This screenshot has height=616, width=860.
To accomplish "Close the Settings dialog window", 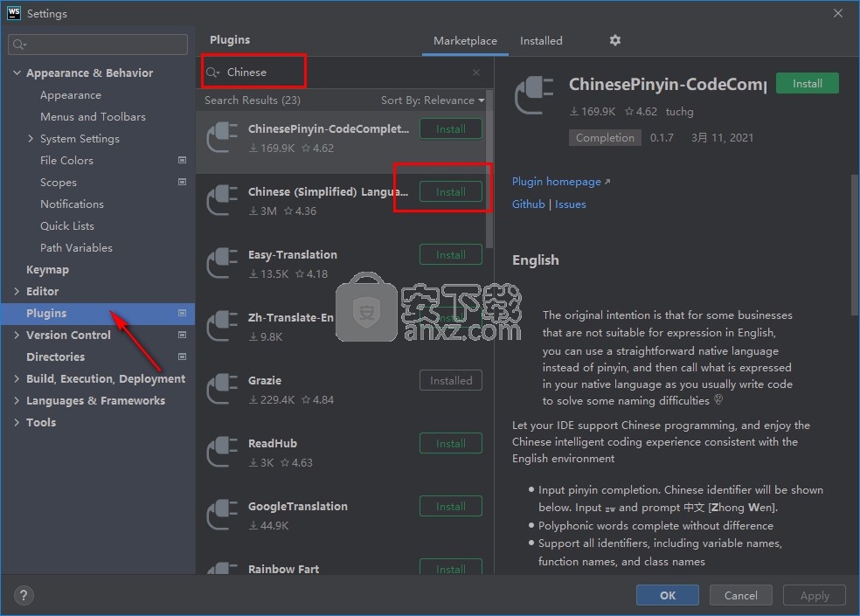I will click(x=837, y=13).
